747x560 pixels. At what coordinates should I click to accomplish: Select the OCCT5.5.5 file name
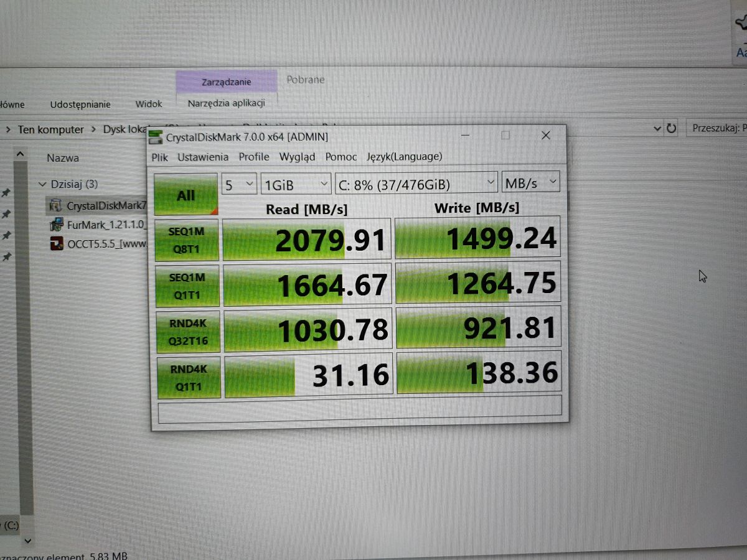107,244
